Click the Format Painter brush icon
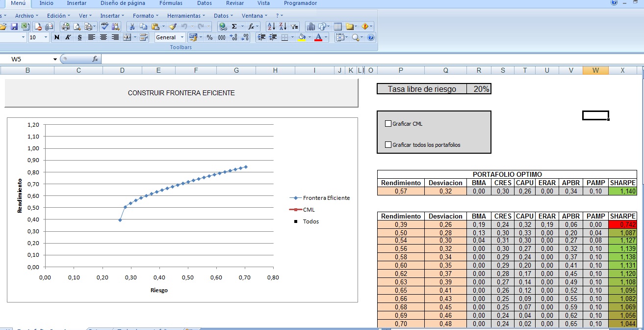The image size is (644, 330). pos(173,27)
